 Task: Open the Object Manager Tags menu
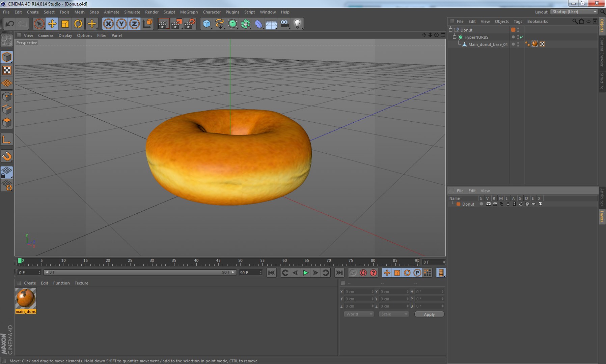tap(518, 21)
